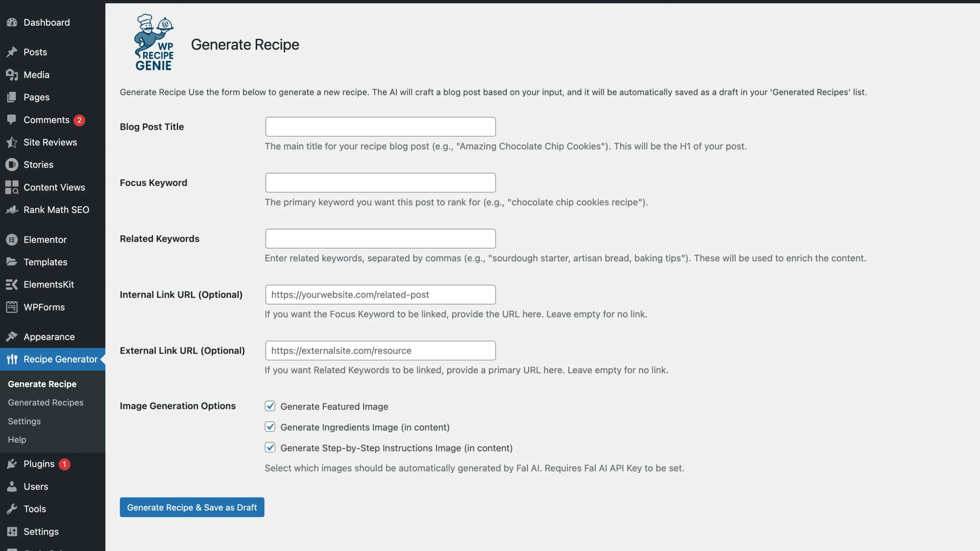
Task: Select the Settings sliders icon in sidebar
Action: point(12,531)
